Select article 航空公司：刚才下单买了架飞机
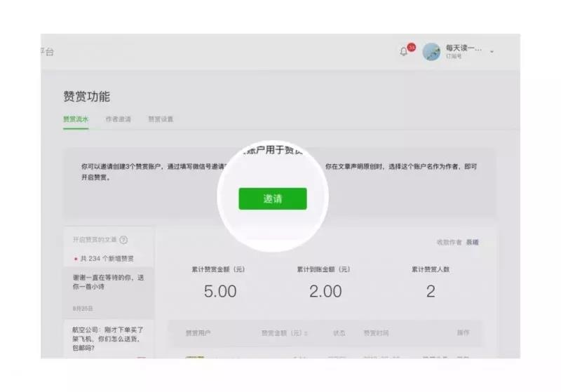The width and height of the screenshot is (561, 392). (109, 339)
